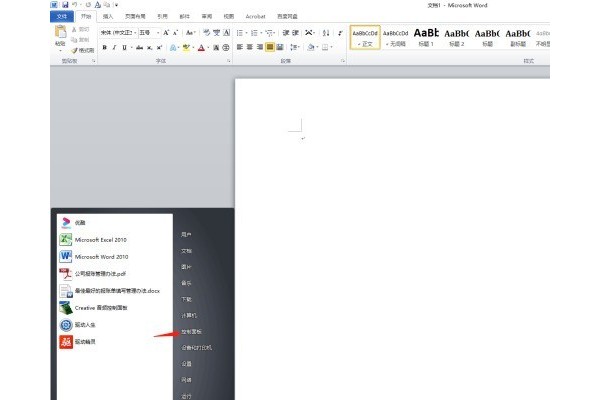The width and height of the screenshot is (600, 400).
Task: Click the Show paragraph marks icon
Action: pos(340,33)
